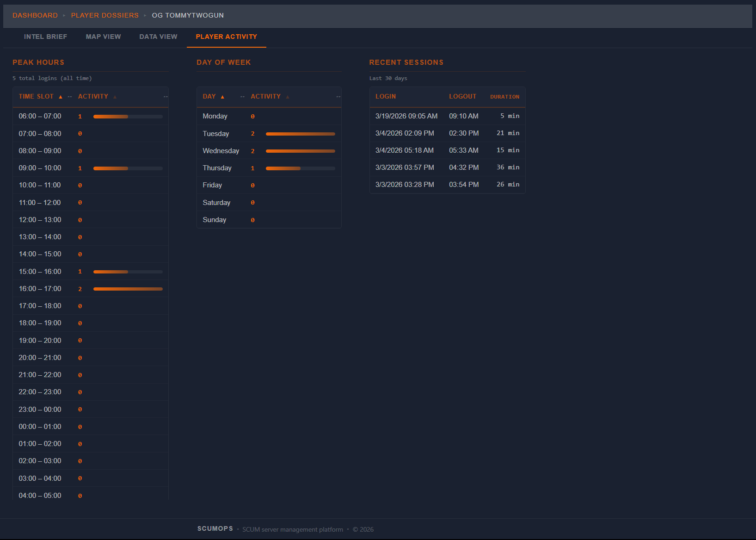Switch to the Data View tab
The width and height of the screenshot is (756, 540).
coord(159,37)
